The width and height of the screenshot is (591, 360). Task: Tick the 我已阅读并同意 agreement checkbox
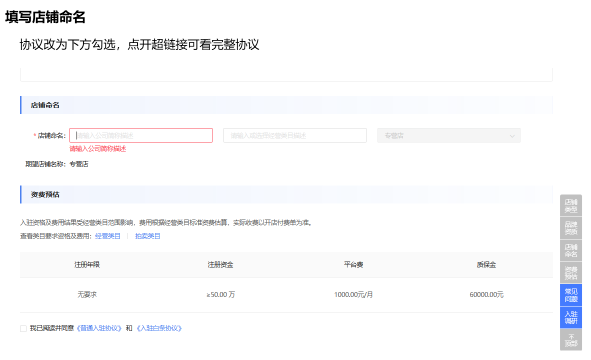point(23,328)
